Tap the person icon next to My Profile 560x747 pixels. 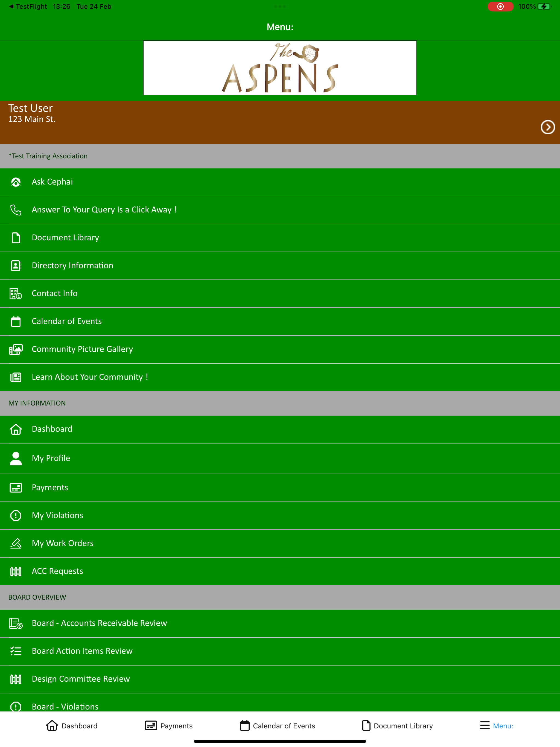tap(16, 458)
